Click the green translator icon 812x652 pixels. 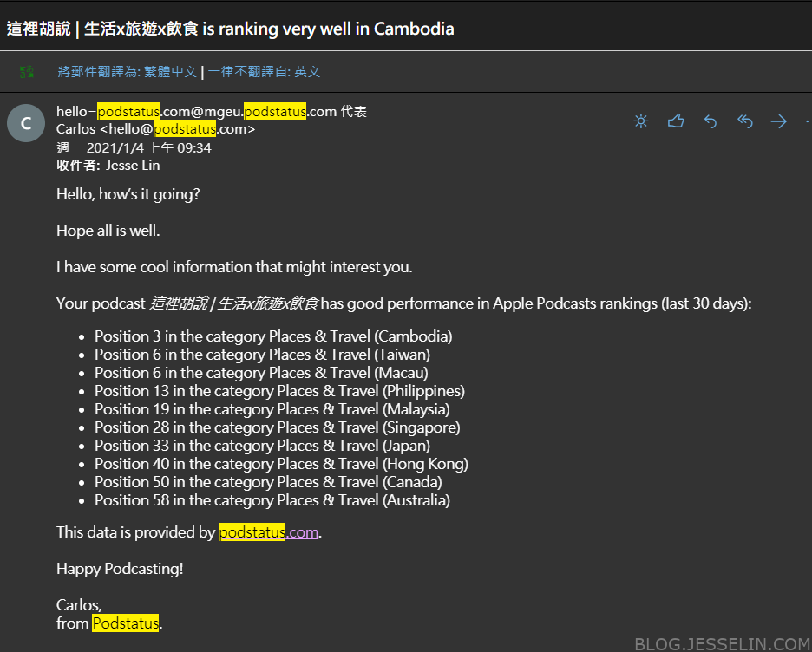(26, 71)
